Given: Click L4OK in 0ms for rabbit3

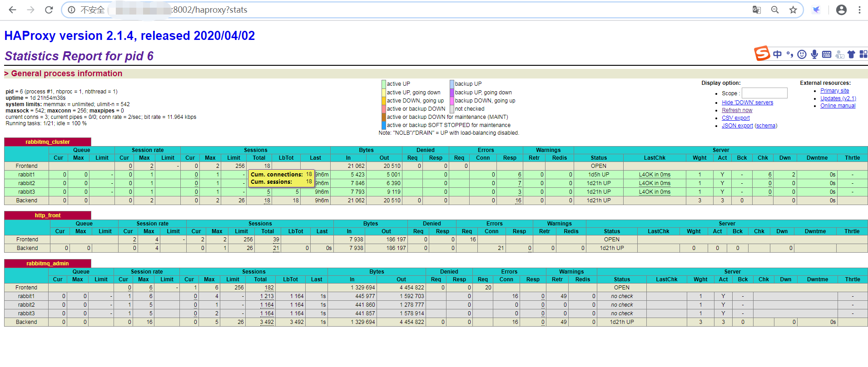Looking at the screenshot, I should pos(655,192).
